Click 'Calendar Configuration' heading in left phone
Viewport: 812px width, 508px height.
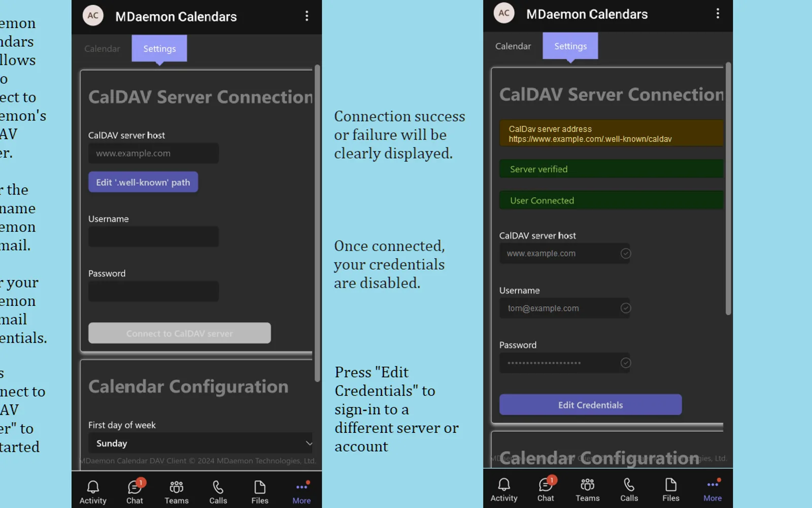pos(188,387)
